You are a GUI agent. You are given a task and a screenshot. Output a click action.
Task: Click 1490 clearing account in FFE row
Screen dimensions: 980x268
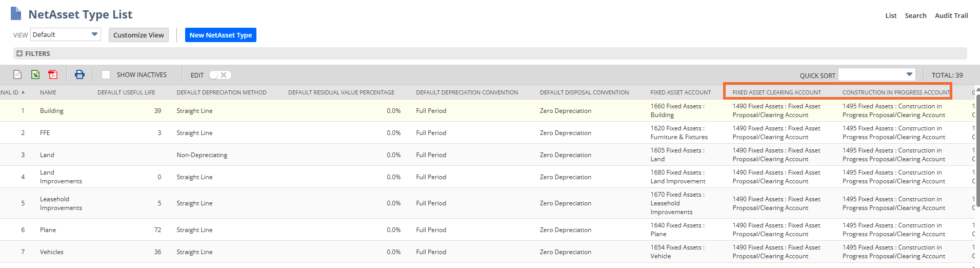point(776,132)
